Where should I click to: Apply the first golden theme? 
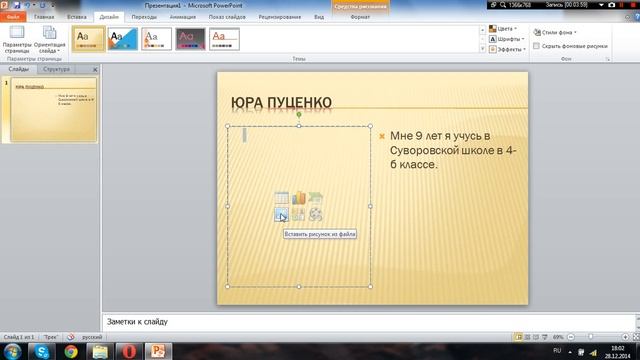coord(89,39)
